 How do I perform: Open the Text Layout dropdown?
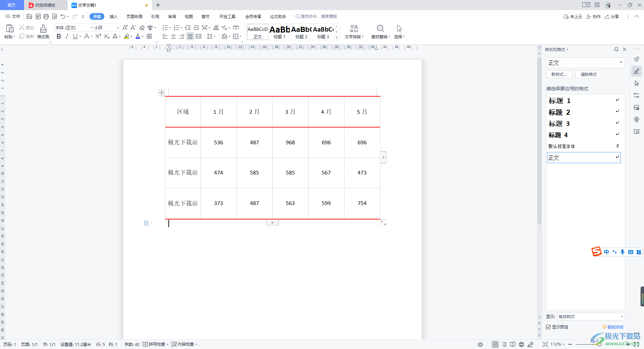pyautogui.click(x=354, y=32)
